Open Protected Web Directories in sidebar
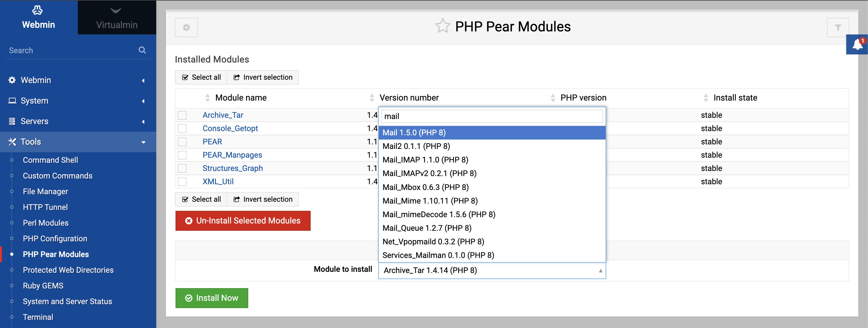 coord(68,270)
